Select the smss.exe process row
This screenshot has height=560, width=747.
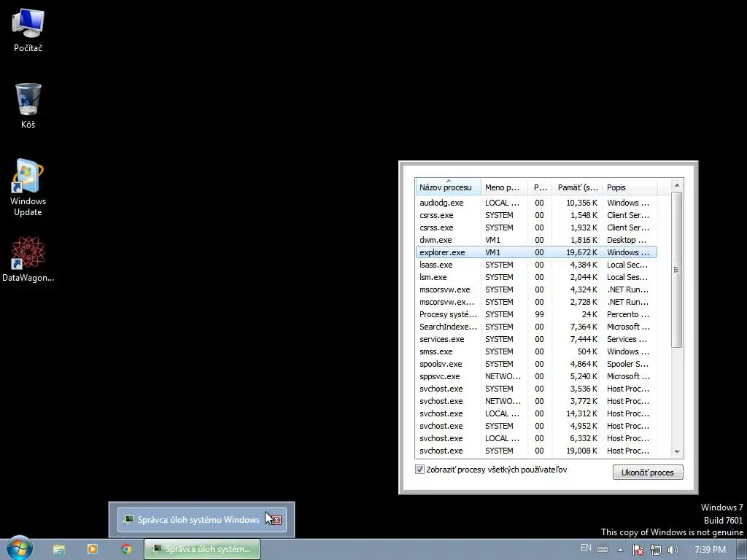click(536, 351)
